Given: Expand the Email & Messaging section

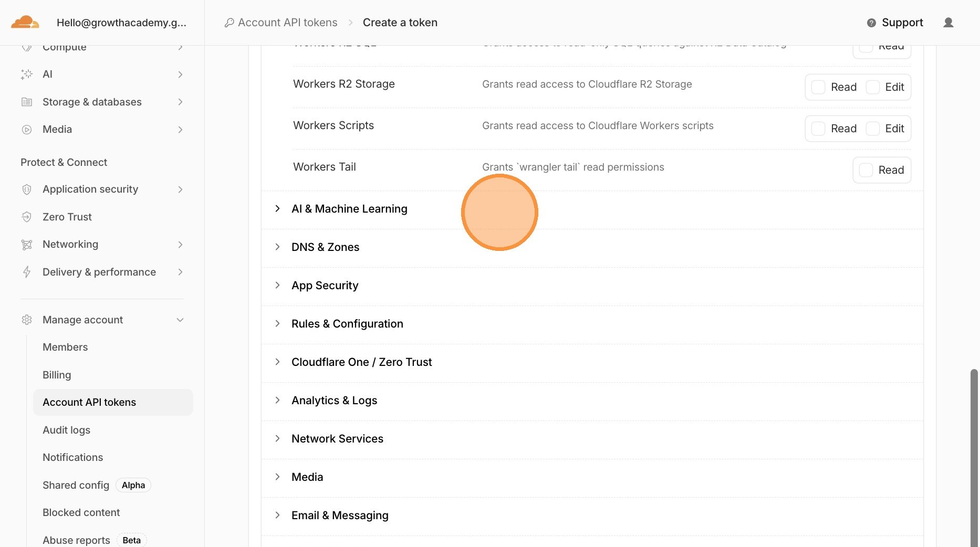Looking at the screenshot, I should 592,516.
